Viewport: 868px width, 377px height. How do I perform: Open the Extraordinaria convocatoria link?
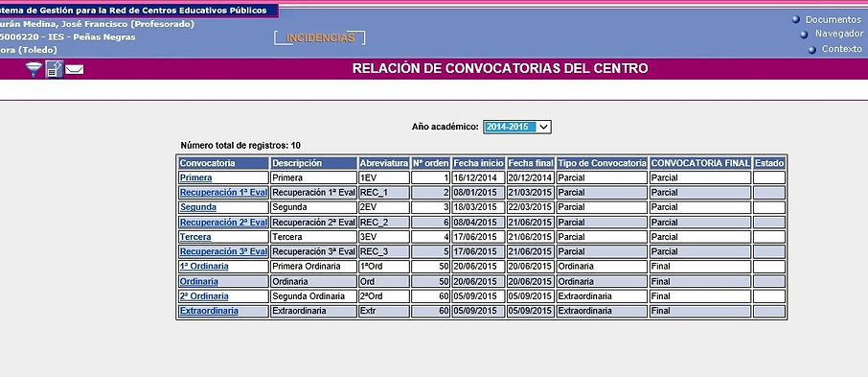coord(209,311)
